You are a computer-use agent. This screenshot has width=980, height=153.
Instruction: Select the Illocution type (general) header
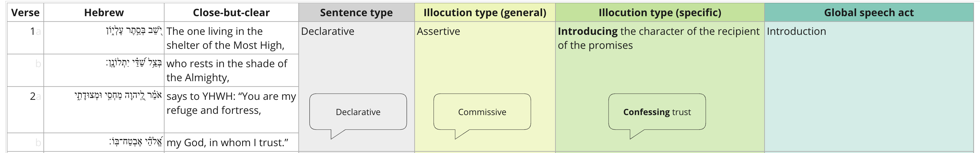point(485,12)
